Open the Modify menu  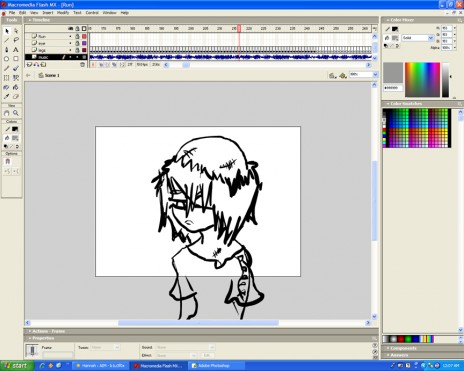tap(63, 13)
